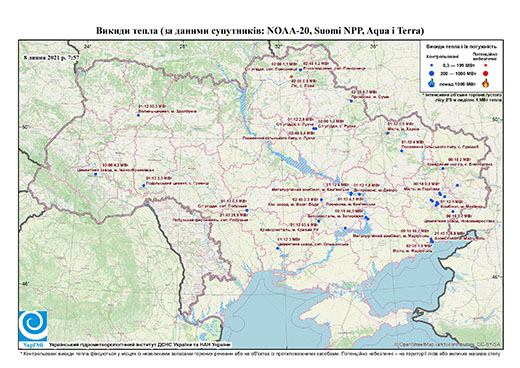
Task: Click the label 'Комбінат, м. Макіївка'
Action: click(x=461, y=206)
